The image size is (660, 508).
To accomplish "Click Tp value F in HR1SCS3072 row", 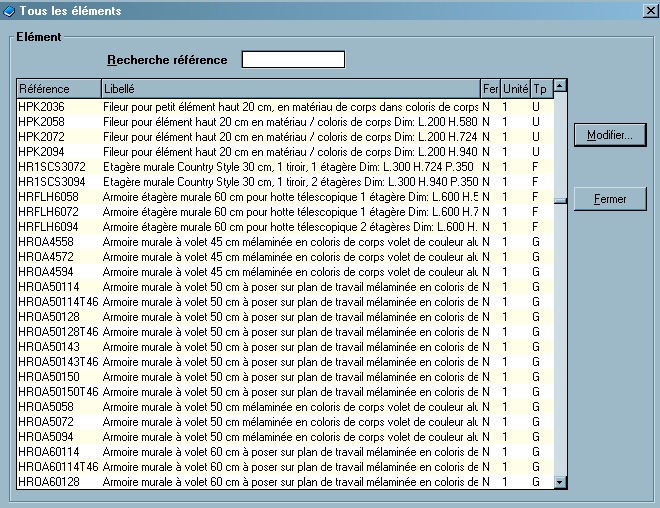I will tap(535, 167).
